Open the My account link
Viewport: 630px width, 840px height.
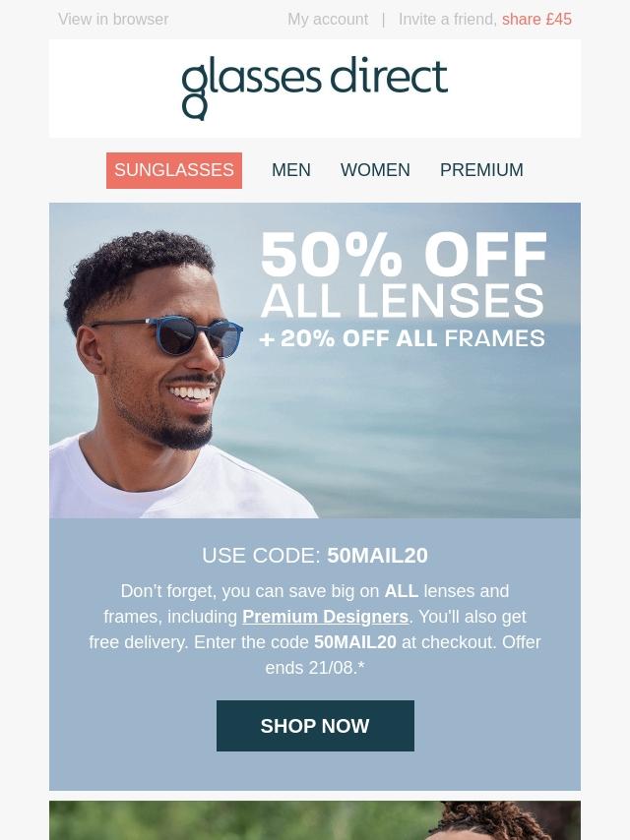[x=328, y=20]
